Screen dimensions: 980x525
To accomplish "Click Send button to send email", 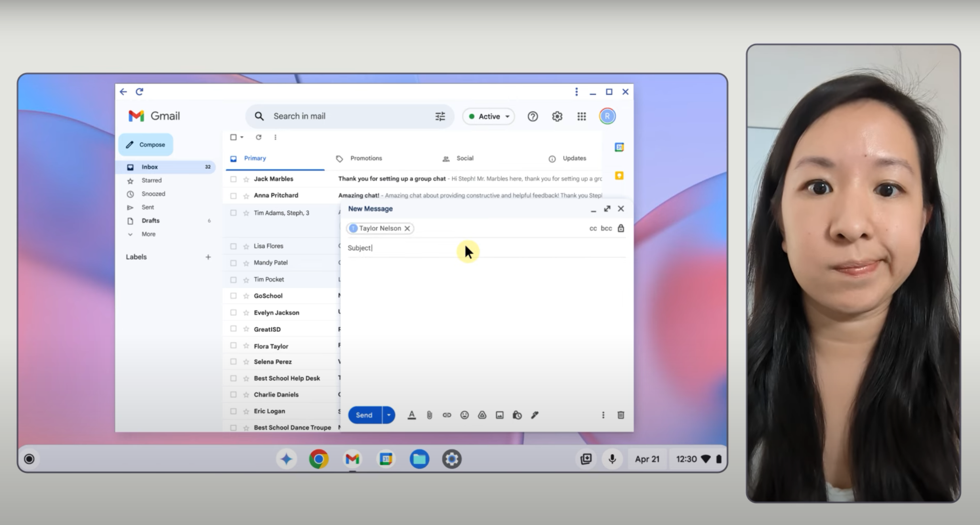I will 364,415.
